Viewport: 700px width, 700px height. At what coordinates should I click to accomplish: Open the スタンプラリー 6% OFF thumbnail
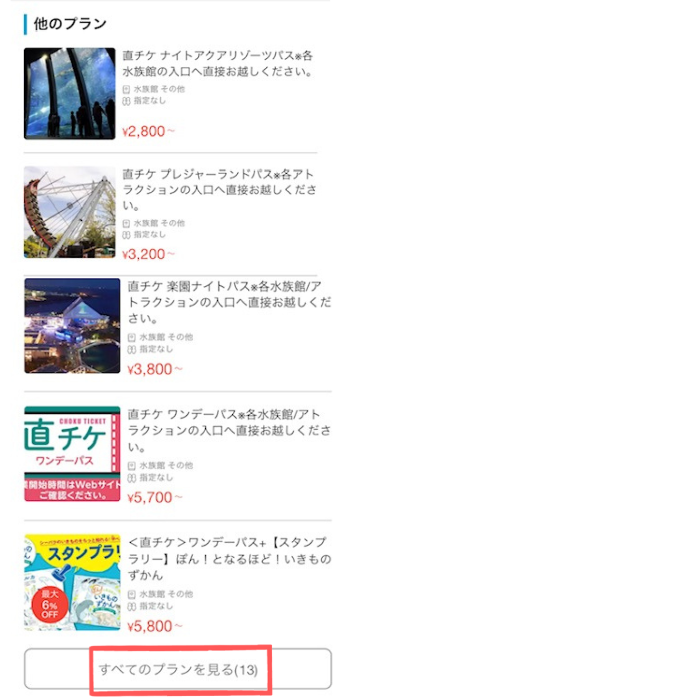pos(72,583)
